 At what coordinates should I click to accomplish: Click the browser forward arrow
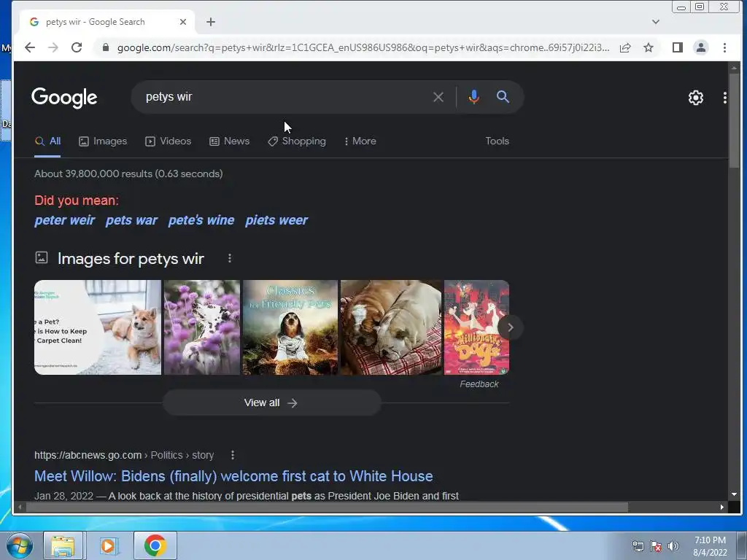point(53,47)
